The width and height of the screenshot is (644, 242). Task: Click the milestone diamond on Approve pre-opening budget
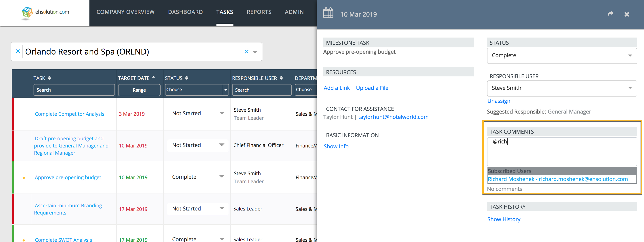click(x=24, y=178)
